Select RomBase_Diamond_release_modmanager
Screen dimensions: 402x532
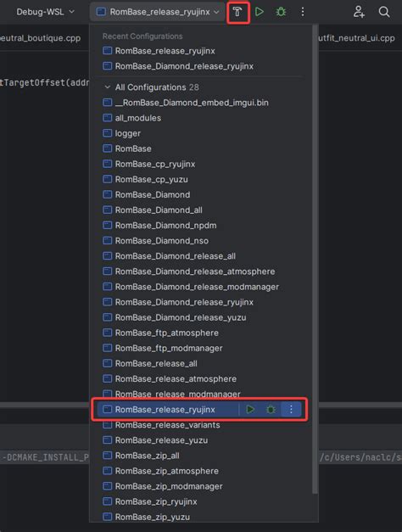200,287
